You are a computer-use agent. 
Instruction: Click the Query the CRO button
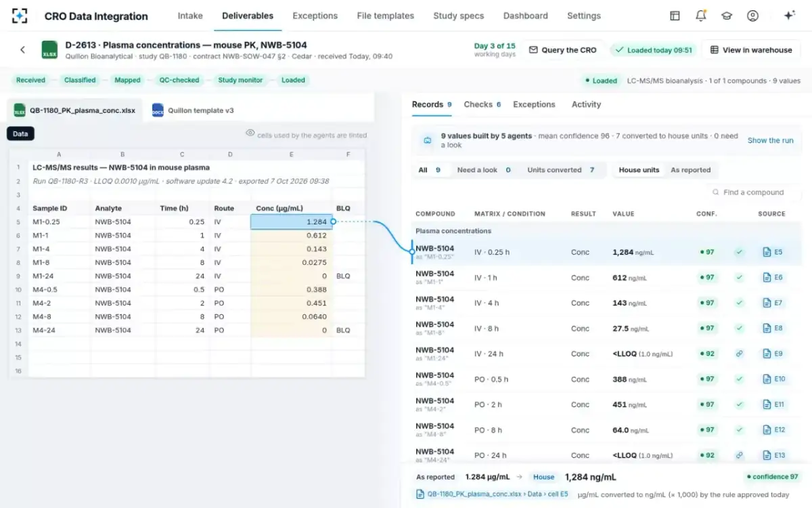[562, 50]
